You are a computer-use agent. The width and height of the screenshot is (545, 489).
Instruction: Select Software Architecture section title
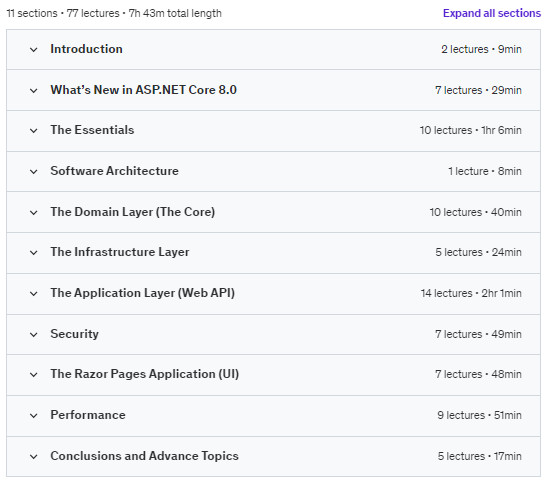114,171
